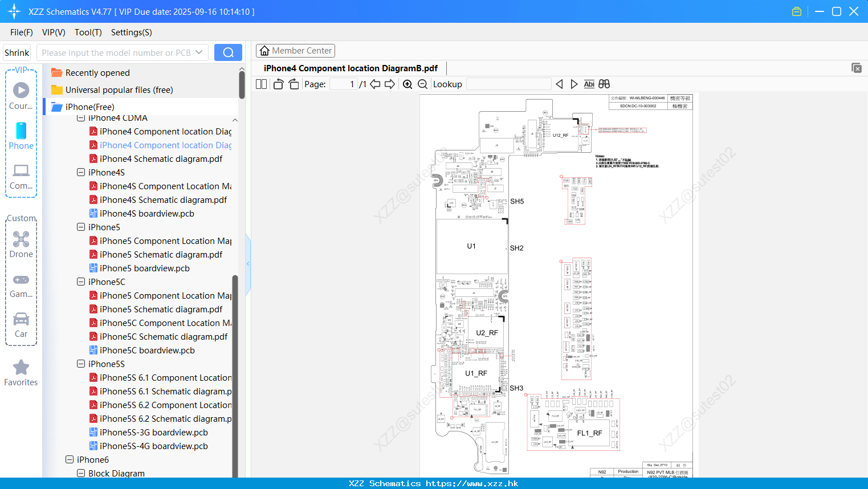
Task: Go to the previous page arrow
Action: (x=375, y=84)
